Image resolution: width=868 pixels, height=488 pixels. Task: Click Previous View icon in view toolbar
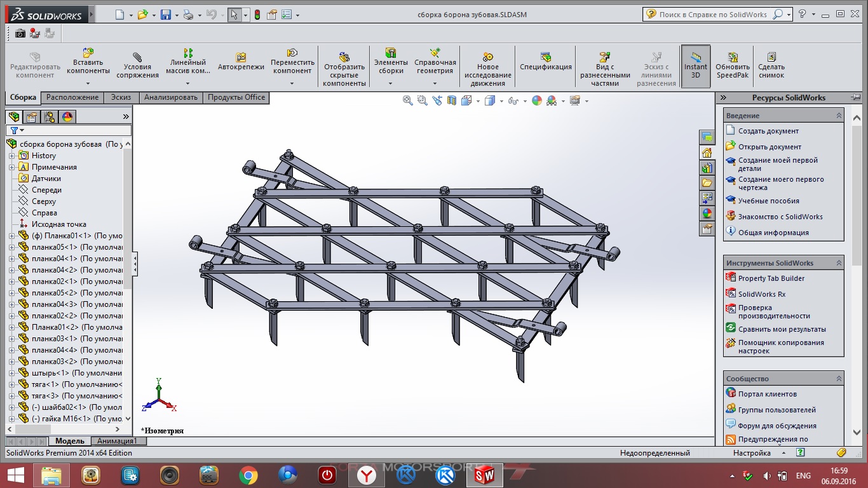tap(437, 100)
